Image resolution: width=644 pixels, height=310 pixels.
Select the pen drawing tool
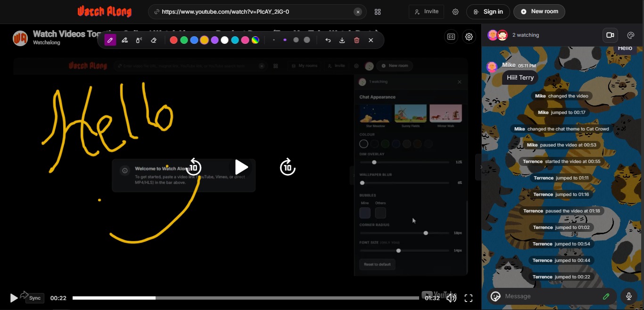click(110, 40)
